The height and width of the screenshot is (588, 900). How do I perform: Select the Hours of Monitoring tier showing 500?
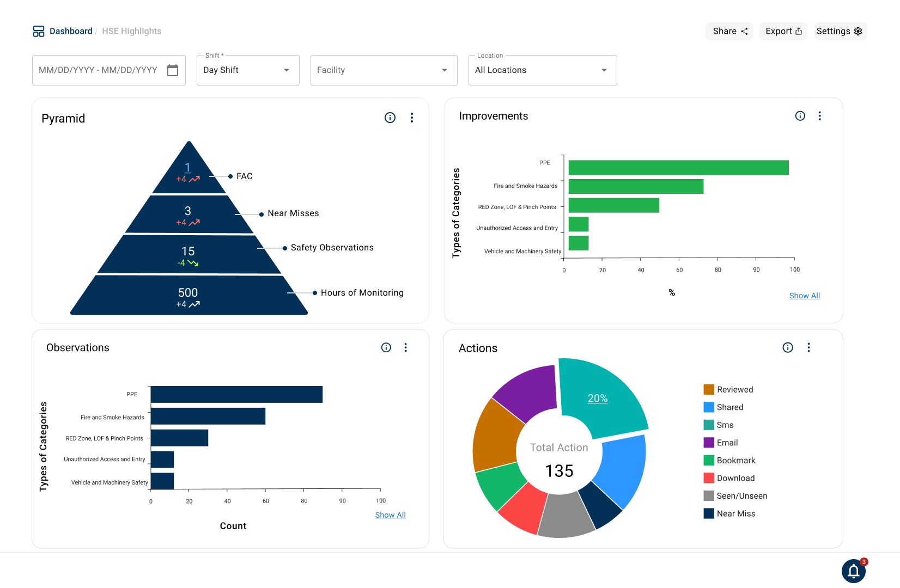[189, 295]
